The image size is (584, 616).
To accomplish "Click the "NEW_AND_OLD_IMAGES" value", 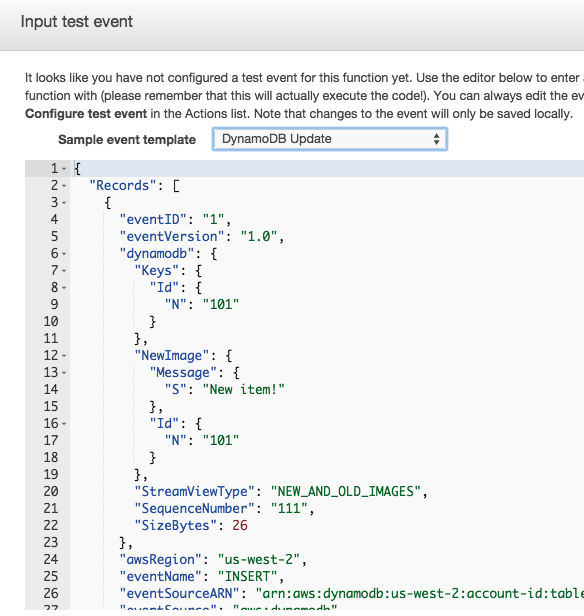I will coord(346,491).
